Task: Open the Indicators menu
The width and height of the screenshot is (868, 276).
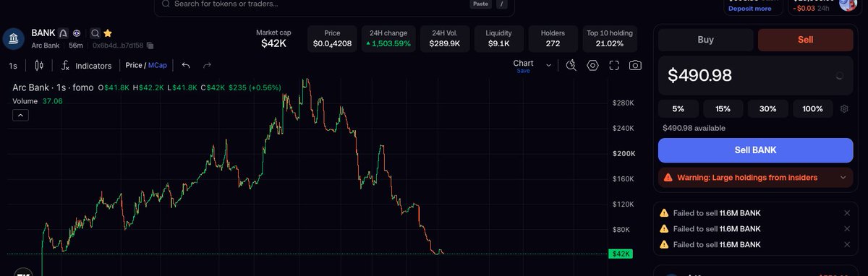Action: 93,66
